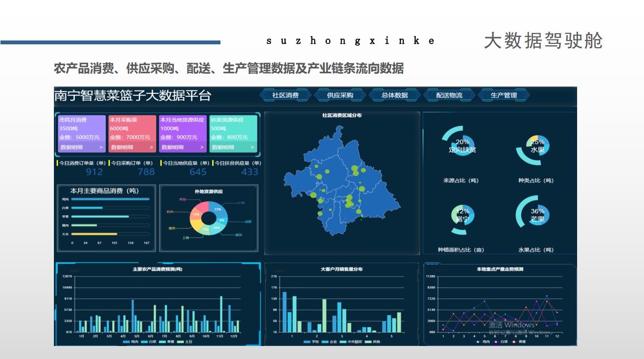Click the yellow 大米 consumption bar
Screen dimensions: 644x359
94,234
